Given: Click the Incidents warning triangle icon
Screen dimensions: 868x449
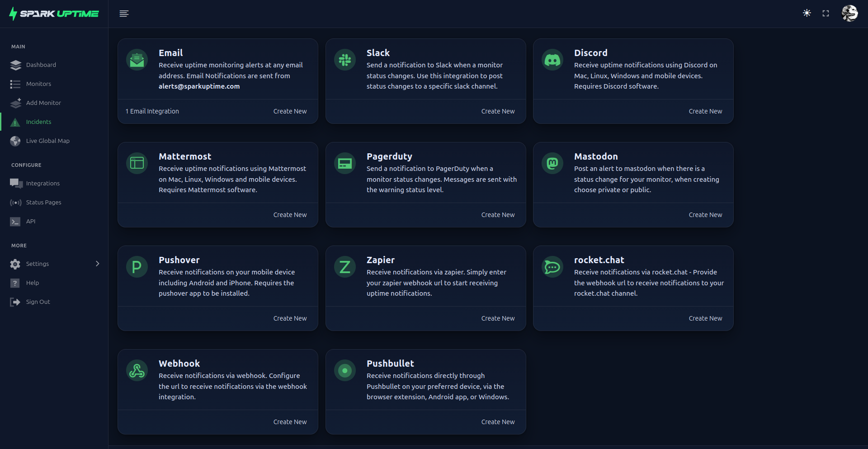Looking at the screenshot, I should (15, 122).
